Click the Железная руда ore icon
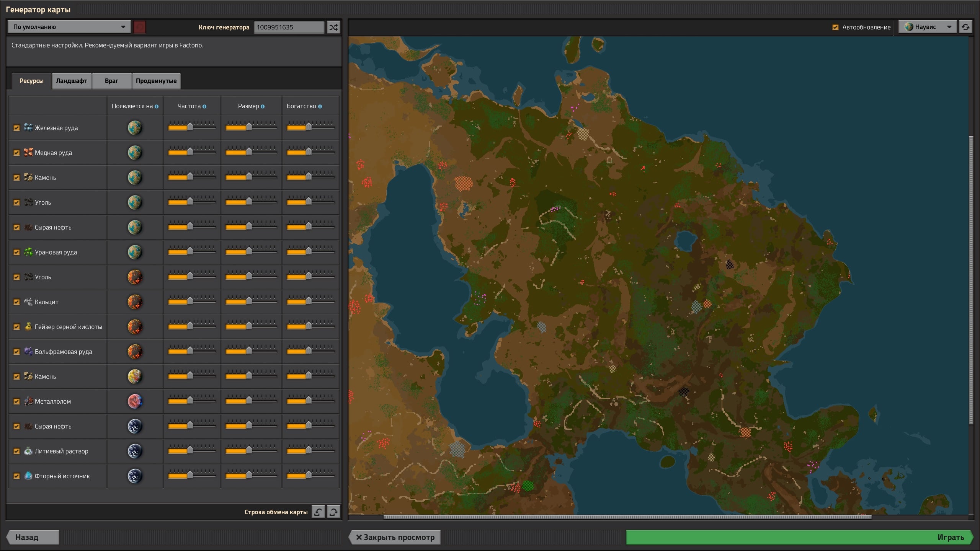The image size is (980, 551). 28,127
